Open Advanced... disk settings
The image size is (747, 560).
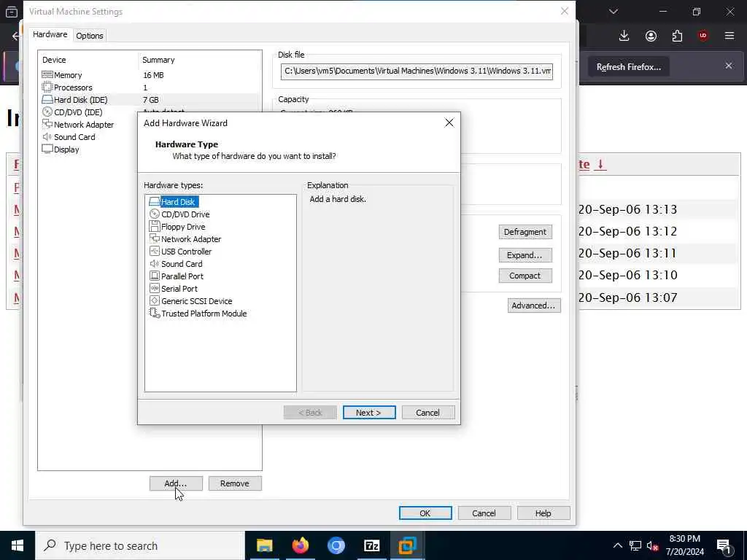click(x=534, y=306)
